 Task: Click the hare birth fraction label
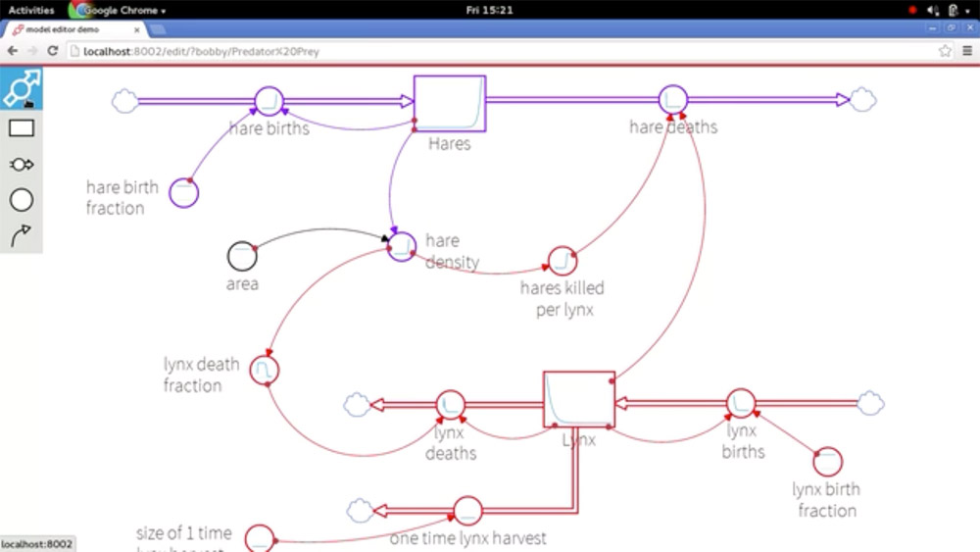122,197
